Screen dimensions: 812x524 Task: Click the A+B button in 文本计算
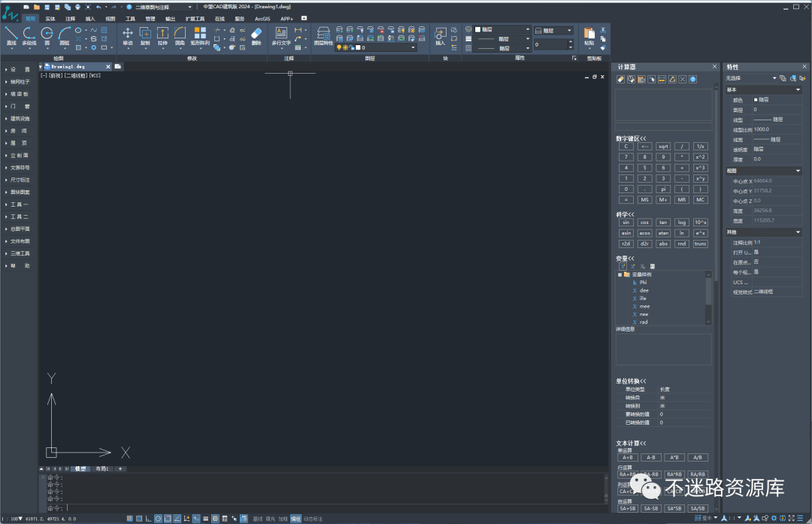628,457
